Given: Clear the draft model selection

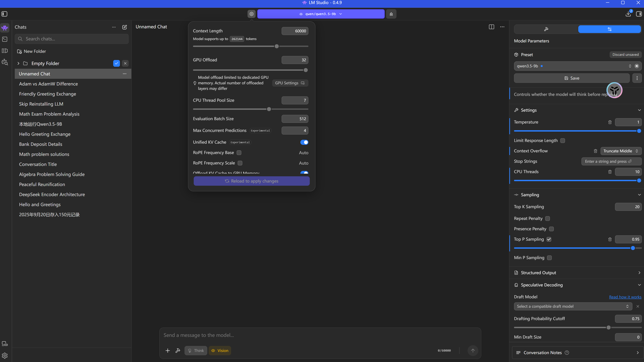Looking at the screenshot, I should point(638,306).
